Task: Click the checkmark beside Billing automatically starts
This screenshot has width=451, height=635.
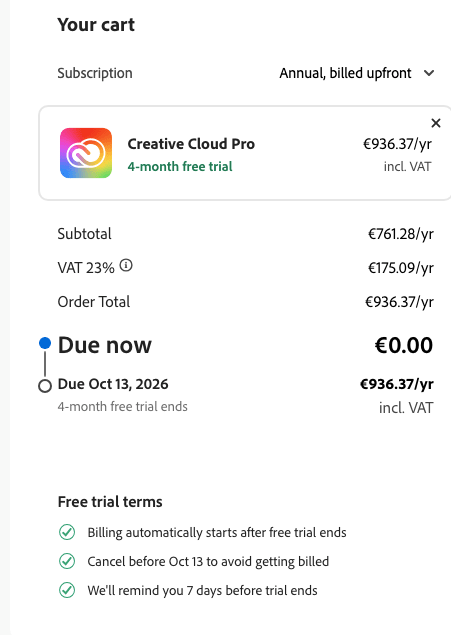Action: [67, 532]
